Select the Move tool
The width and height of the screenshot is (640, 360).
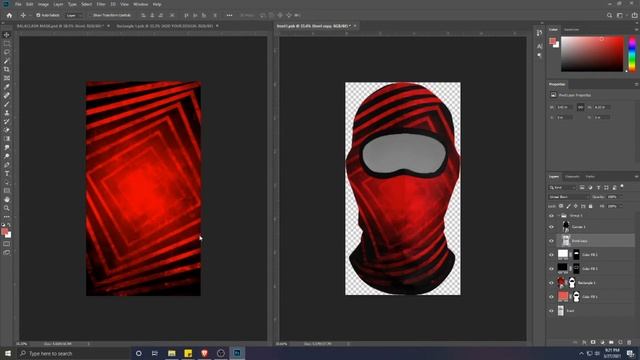click(x=7, y=35)
